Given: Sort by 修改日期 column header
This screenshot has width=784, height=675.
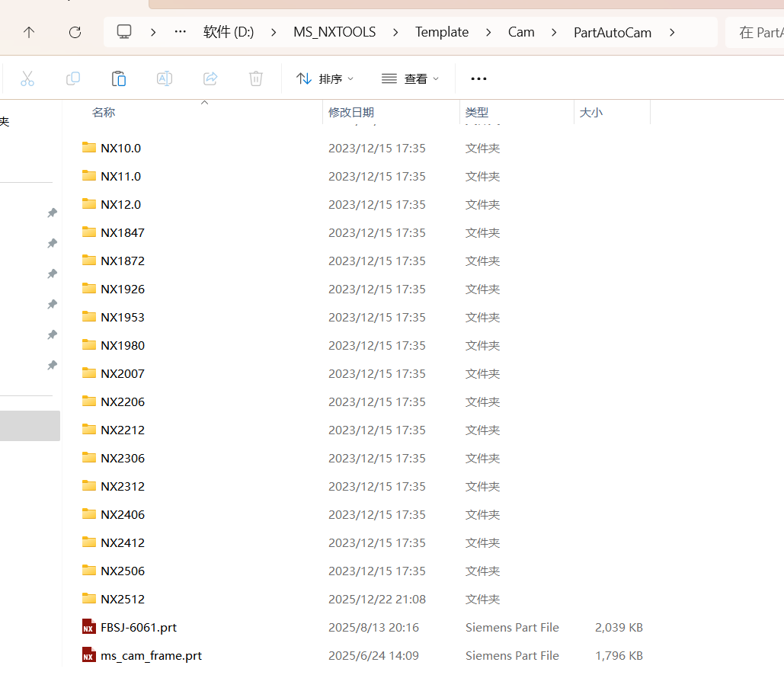Looking at the screenshot, I should tap(351, 113).
